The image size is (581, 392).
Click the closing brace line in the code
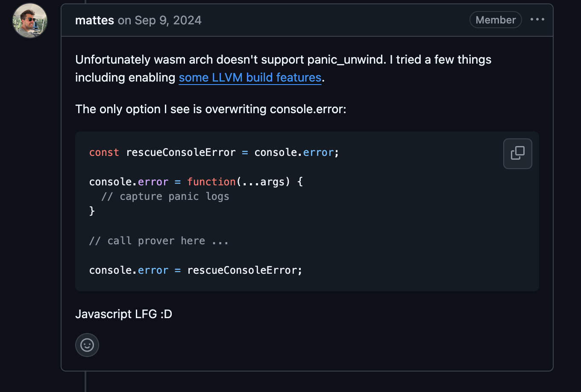pos(92,211)
